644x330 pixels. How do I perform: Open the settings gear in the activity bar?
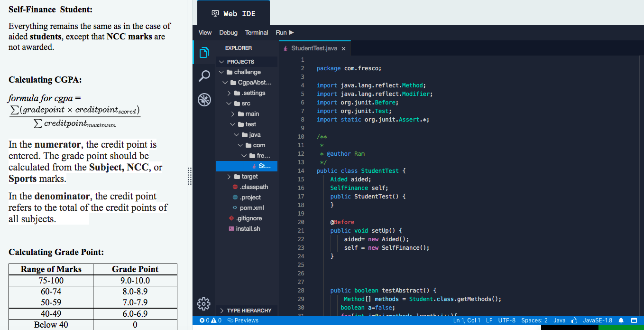point(203,303)
